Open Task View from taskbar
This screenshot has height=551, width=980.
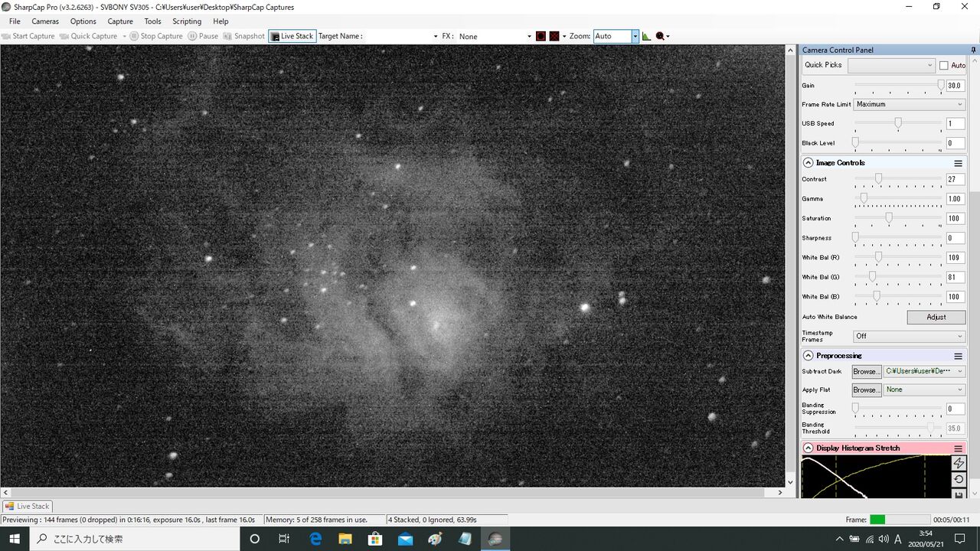pos(284,539)
